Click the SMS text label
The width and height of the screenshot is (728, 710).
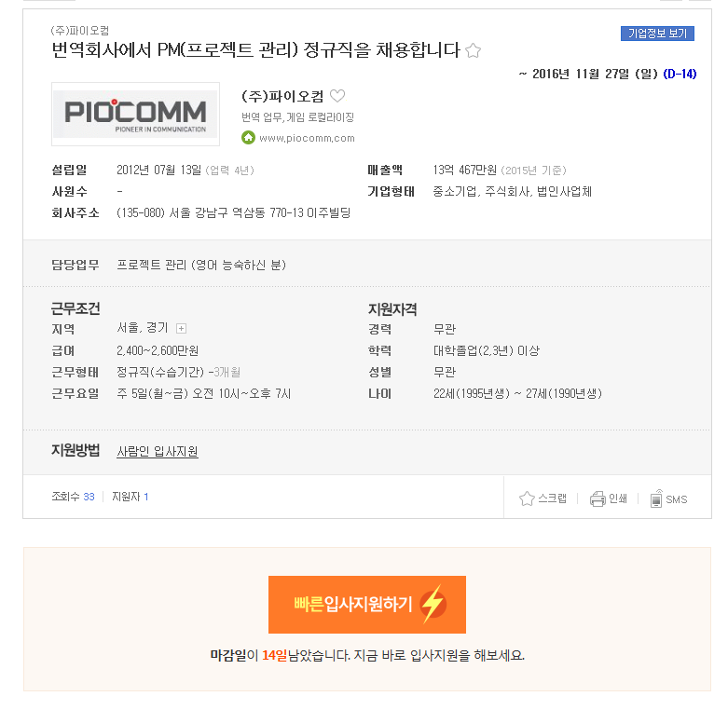click(x=677, y=499)
